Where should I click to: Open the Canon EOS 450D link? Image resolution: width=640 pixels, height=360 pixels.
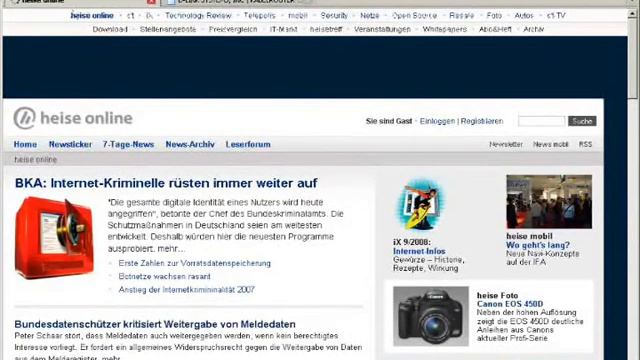[x=510, y=304]
